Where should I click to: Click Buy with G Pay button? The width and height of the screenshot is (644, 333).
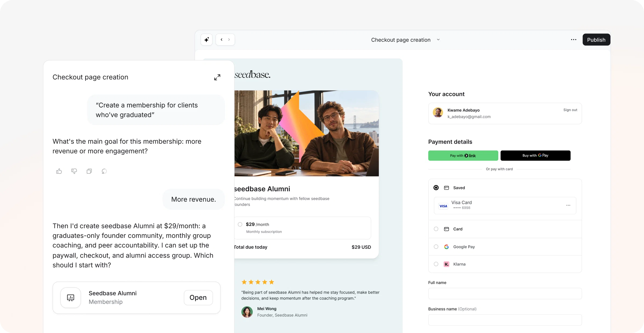point(535,156)
